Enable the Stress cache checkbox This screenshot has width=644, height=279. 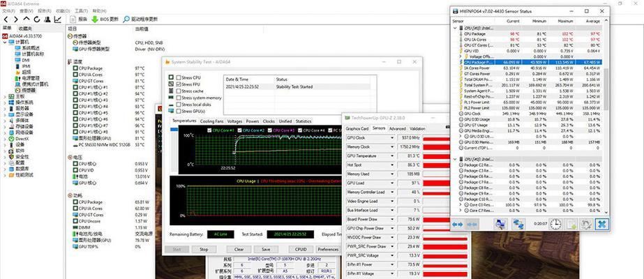(178, 91)
